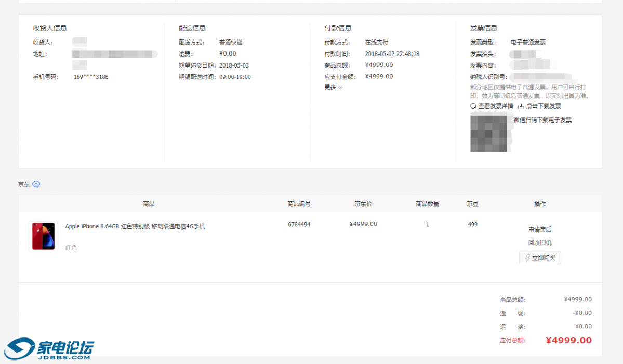Screen dimensions: 623x364
Task: Click the 京豆 column header
Action: [472, 204]
